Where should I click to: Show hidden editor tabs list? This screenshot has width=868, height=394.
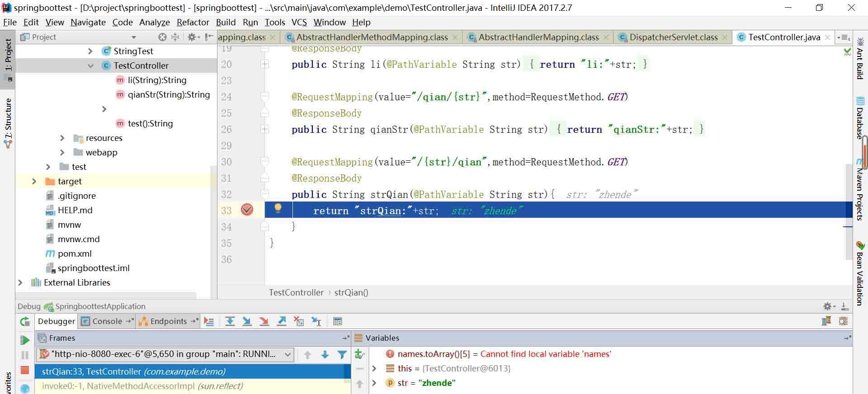pyautogui.click(x=844, y=38)
